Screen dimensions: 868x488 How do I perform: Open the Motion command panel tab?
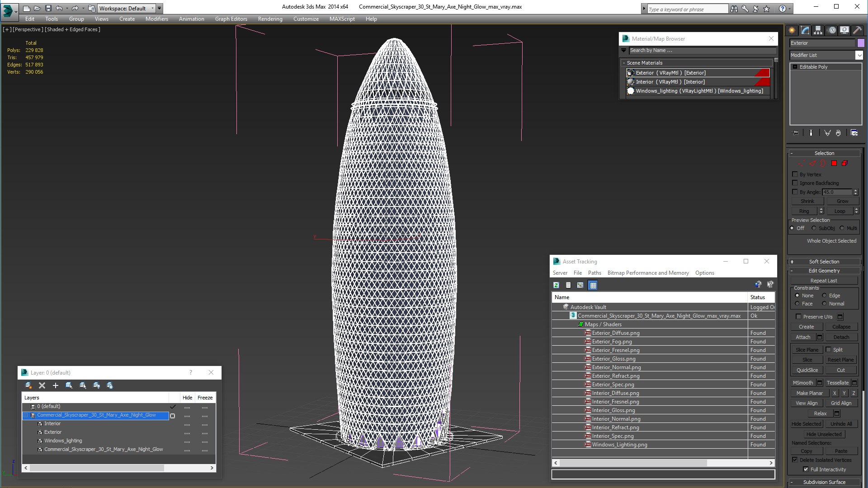point(832,30)
